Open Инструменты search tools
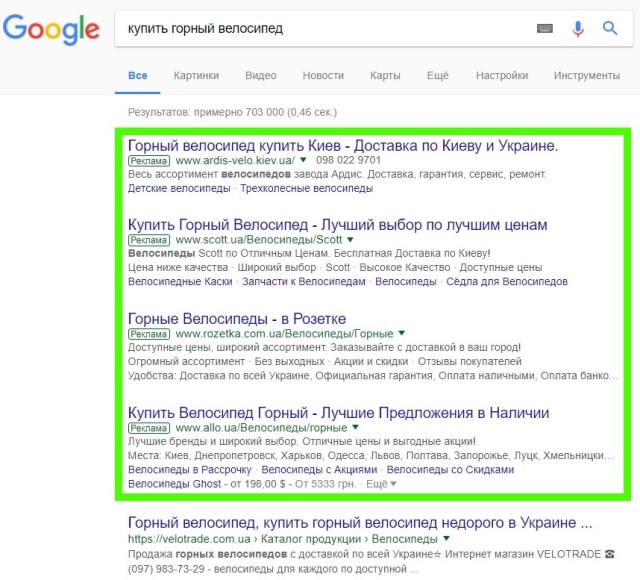 [586, 76]
